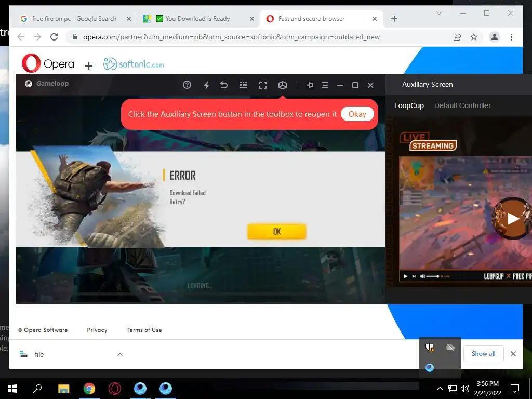
Task: Open the keymapping keyboard icon
Action: (243, 85)
